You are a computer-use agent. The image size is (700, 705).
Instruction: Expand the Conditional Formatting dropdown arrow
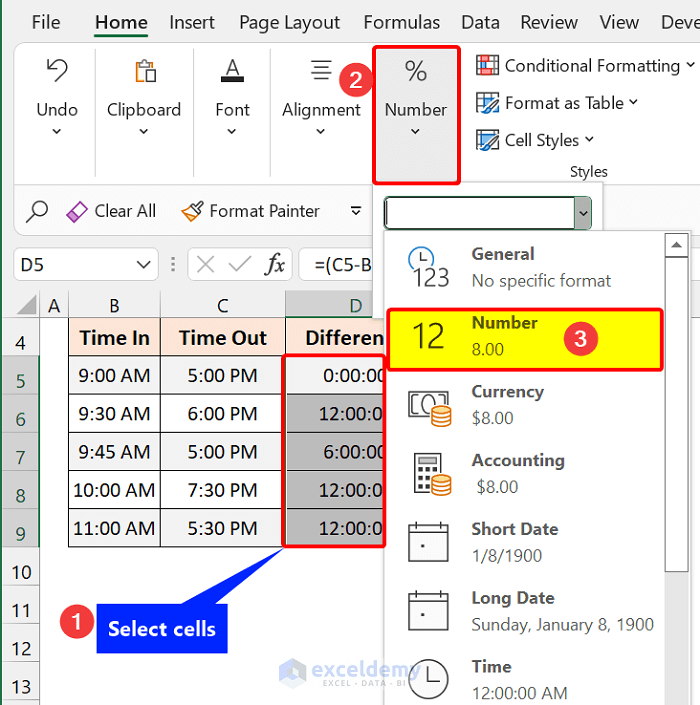pyautogui.click(x=690, y=66)
